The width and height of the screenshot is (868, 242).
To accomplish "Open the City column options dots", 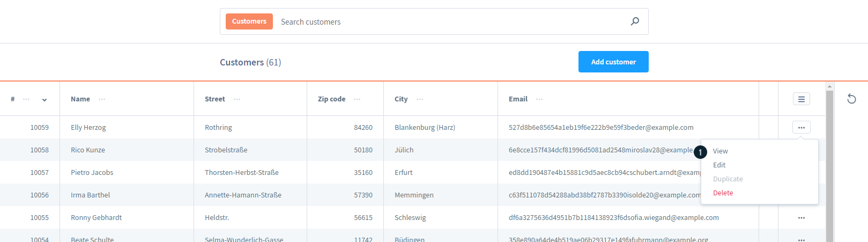I will click(420, 99).
